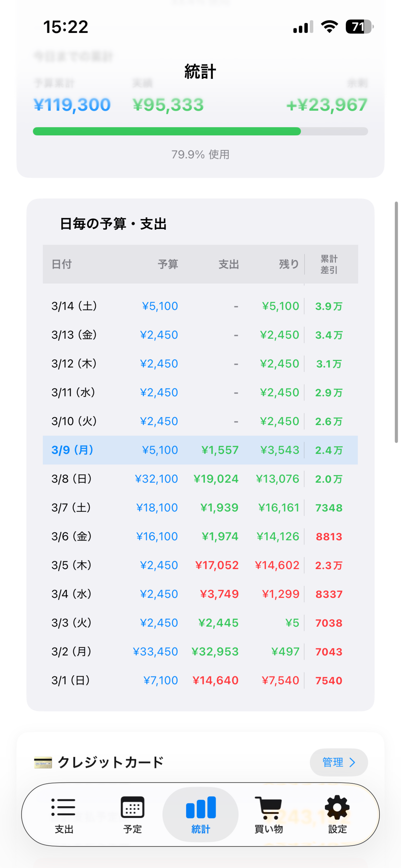
Task: Tap the ¥14,126 remaining value
Action: [278, 536]
